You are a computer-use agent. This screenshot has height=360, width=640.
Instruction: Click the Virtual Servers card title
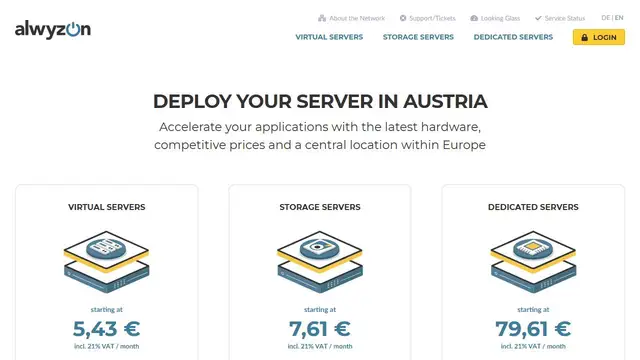pyautogui.click(x=107, y=207)
